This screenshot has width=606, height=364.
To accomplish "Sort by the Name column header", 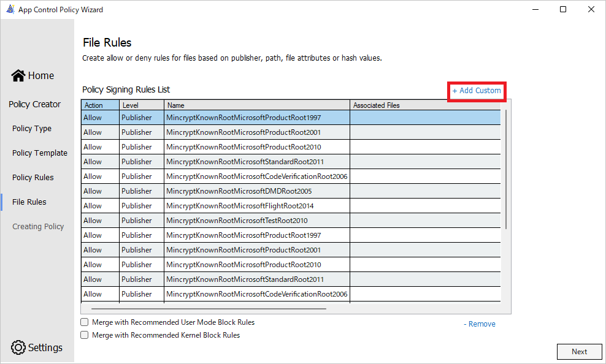I will (256, 105).
